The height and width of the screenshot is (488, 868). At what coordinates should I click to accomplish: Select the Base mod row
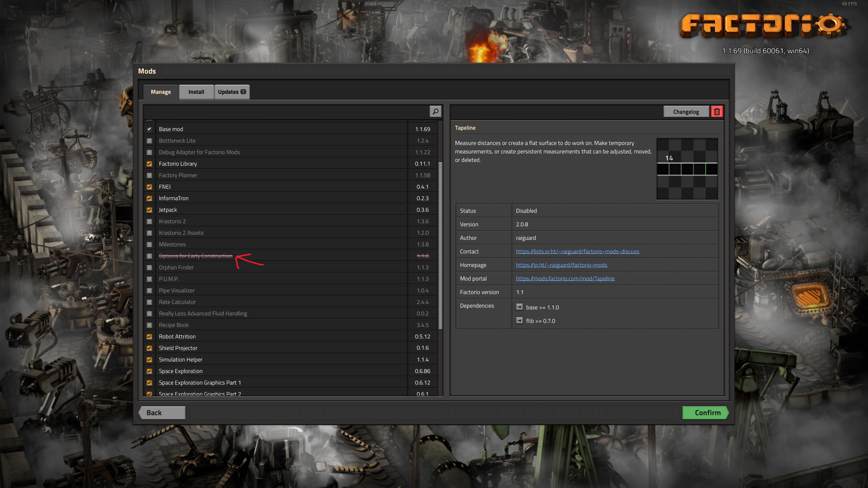(x=291, y=129)
